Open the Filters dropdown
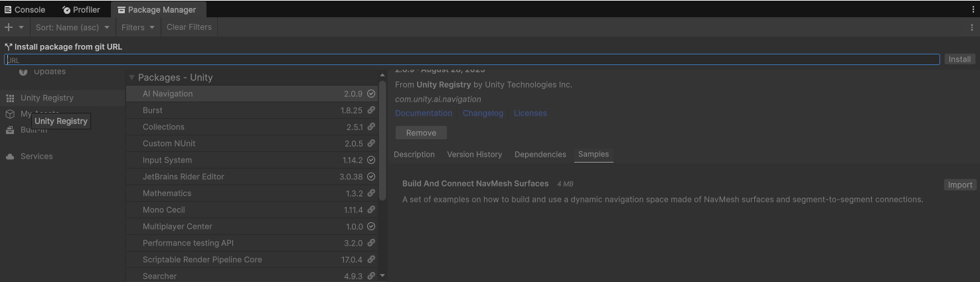980x282 pixels. 137,27
